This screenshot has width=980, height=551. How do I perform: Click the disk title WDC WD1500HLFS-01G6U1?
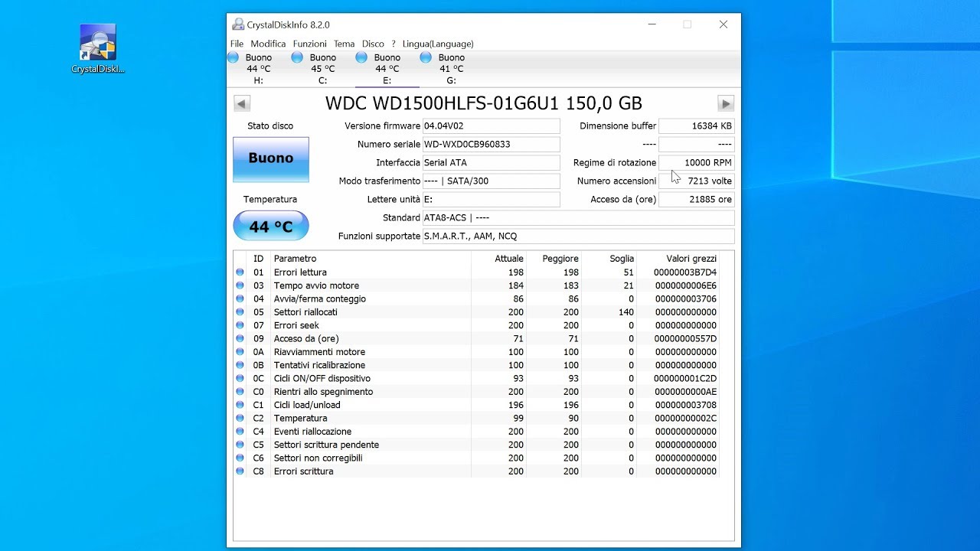[x=484, y=103]
